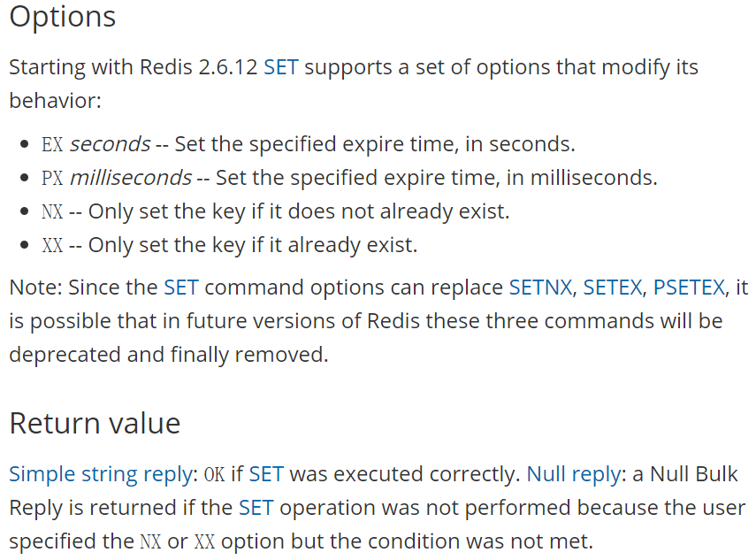Click the SET link in the Note sentence
Screen dimensions: 756x560
tap(180, 288)
